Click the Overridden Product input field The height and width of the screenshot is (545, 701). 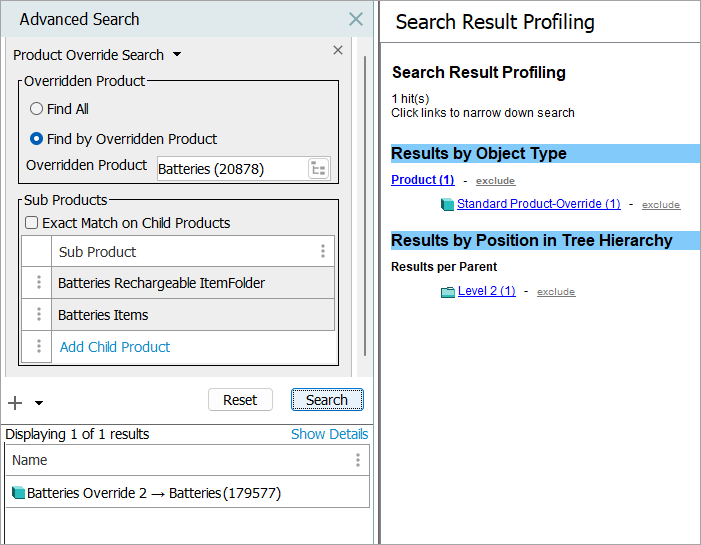coord(230,169)
